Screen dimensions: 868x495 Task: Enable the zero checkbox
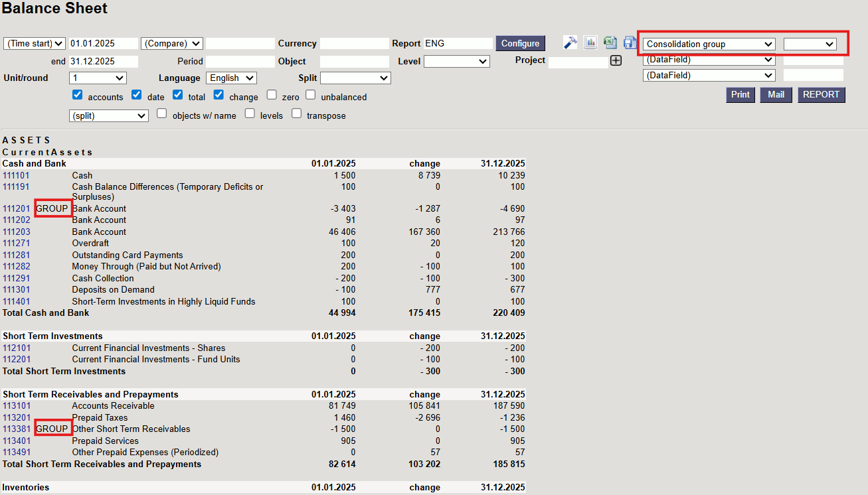click(272, 95)
